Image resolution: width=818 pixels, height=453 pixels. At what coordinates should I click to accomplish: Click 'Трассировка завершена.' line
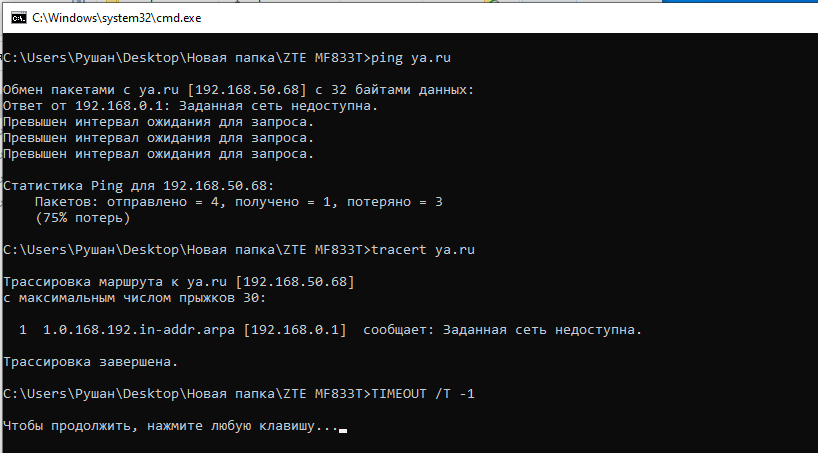coord(91,362)
